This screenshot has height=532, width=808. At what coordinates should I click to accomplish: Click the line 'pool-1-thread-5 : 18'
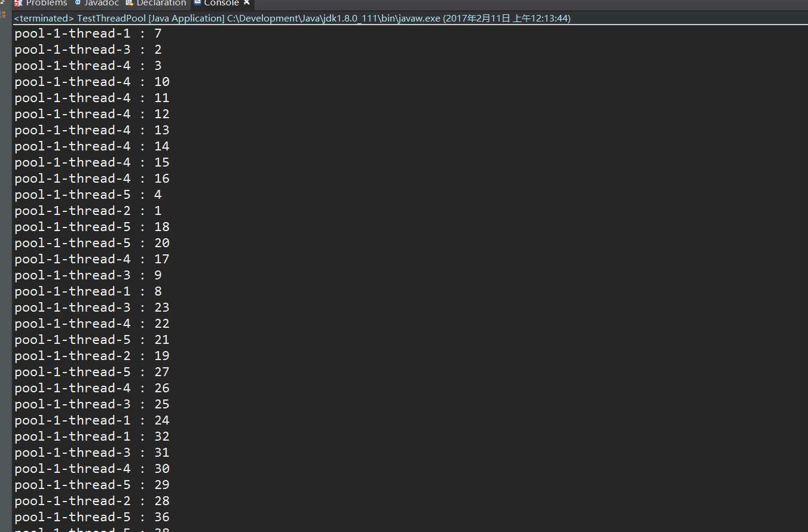[x=92, y=227]
